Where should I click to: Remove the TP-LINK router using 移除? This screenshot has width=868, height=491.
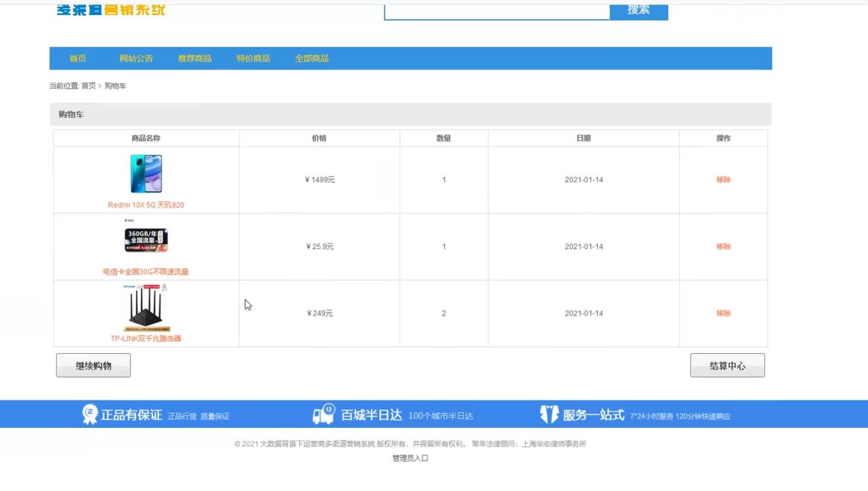pos(723,313)
